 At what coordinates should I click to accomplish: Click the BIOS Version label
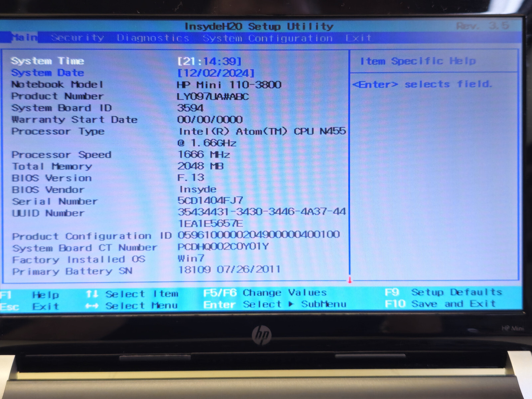click(x=52, y=178)
